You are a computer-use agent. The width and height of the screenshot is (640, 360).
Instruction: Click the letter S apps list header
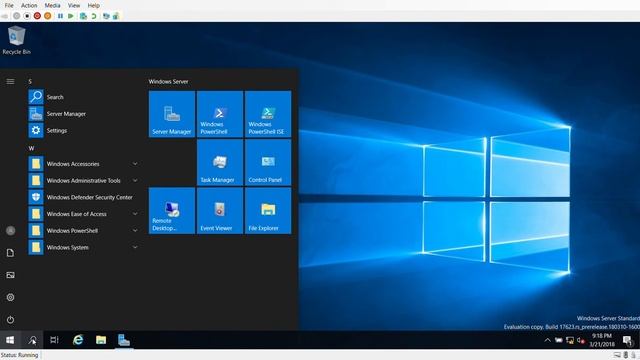coord(30,82)
